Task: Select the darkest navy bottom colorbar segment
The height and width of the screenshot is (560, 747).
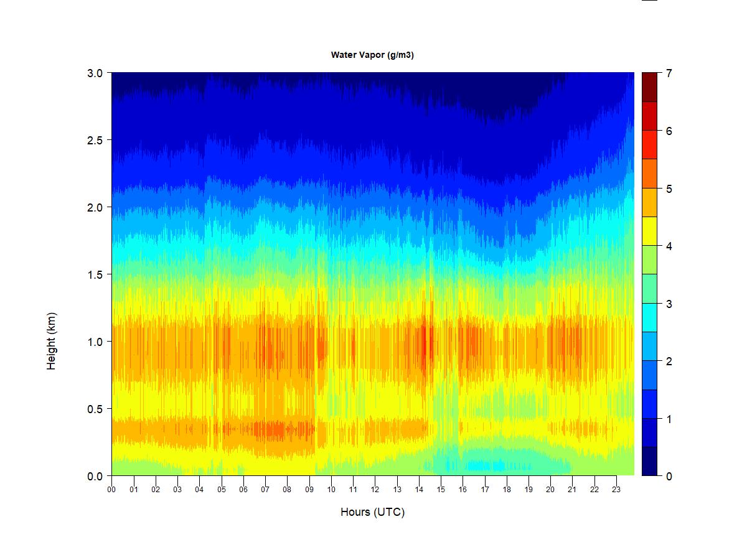Action: (649, 461)
